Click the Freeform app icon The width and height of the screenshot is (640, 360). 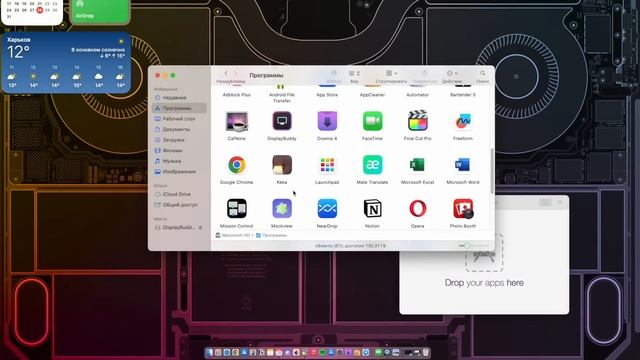click(463, 121)
